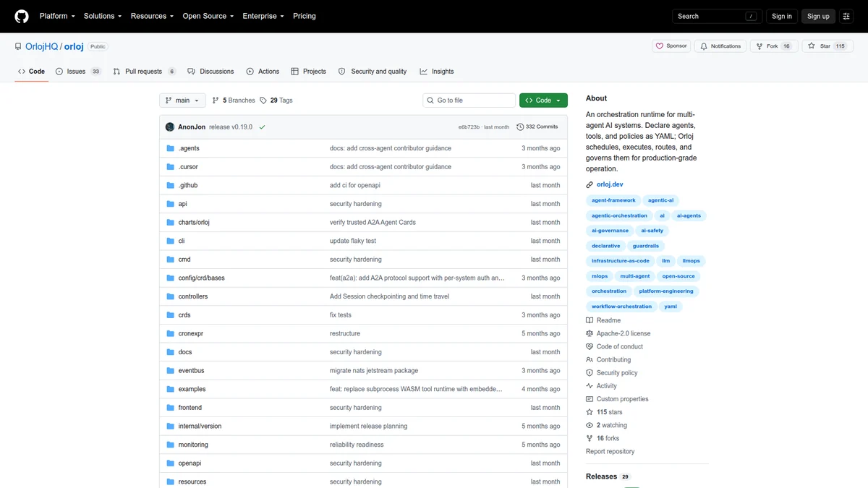This screenshot has height=488, width=868.
Task: Click the frontend folder icon
Action: (x=171, y=408)
